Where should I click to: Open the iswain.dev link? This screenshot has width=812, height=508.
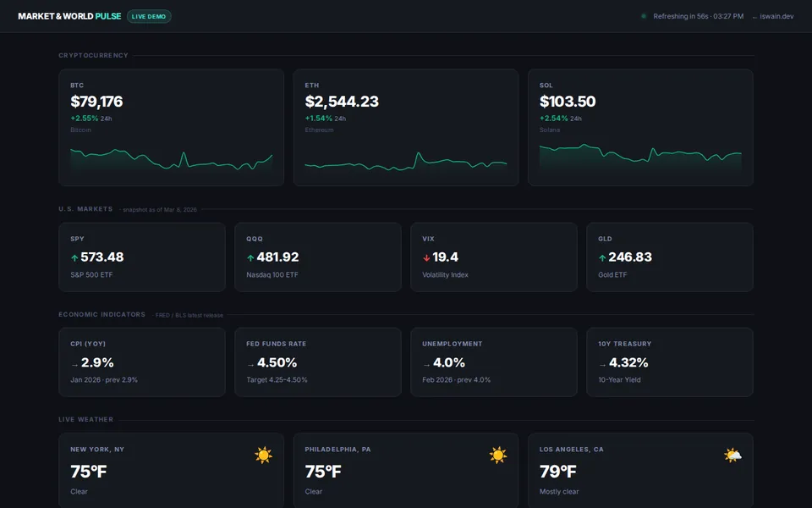[773, 16]
